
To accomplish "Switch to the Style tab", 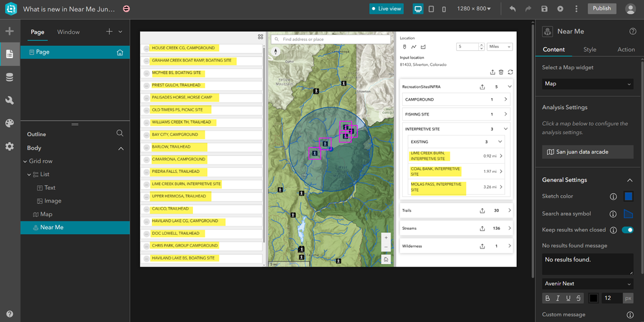I will [589, 50].
